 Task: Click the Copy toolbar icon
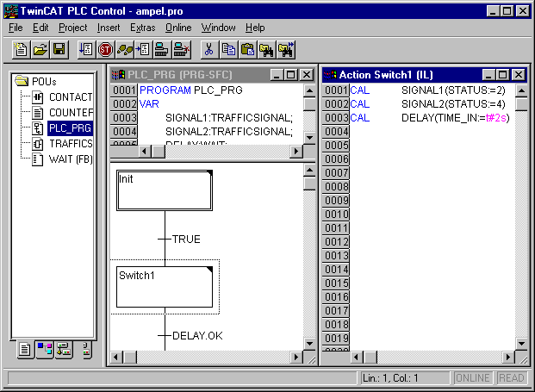(x=228, y=50)
